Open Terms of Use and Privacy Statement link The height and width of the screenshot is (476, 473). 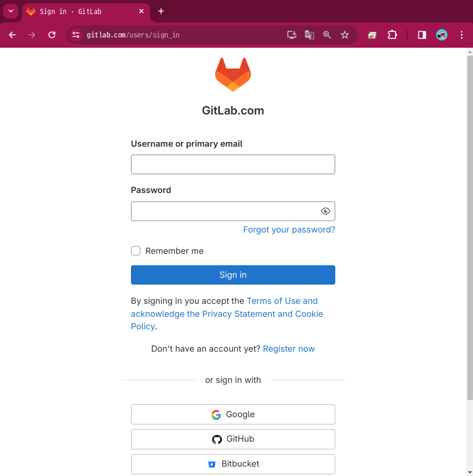pos(227,314)
